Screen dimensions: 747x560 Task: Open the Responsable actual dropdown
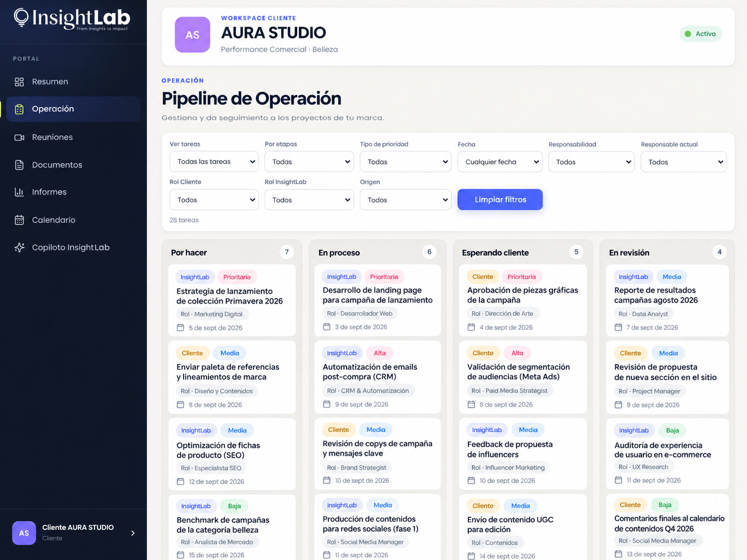coord(684,161)
